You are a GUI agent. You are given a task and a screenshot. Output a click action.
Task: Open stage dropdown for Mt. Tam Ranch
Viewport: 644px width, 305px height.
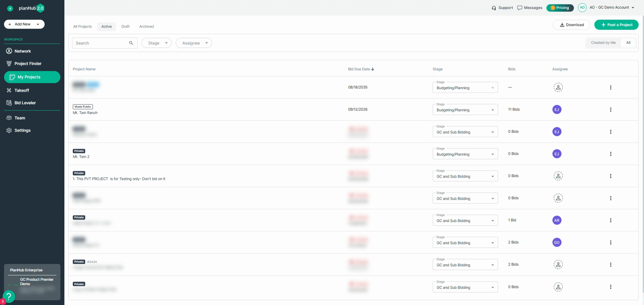click(465, 110)
